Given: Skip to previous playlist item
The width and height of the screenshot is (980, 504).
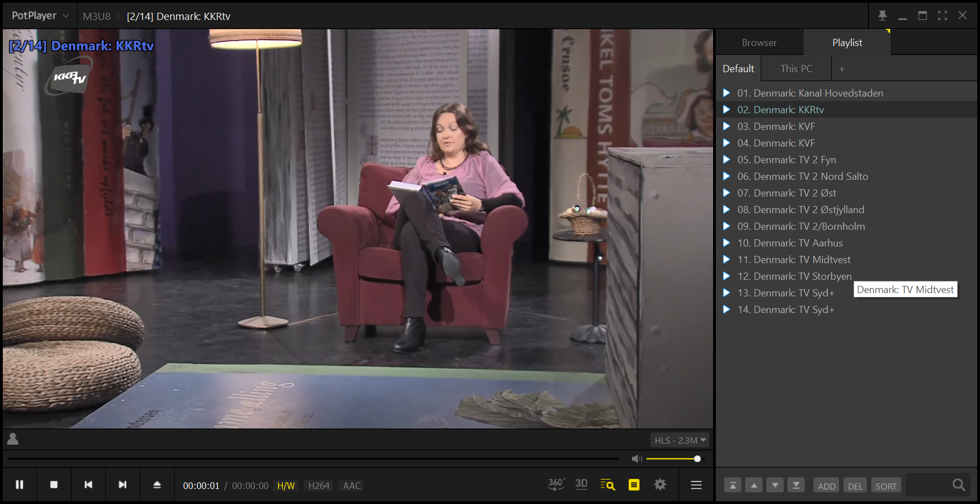Looking at the screenshot, I should 88,485.
